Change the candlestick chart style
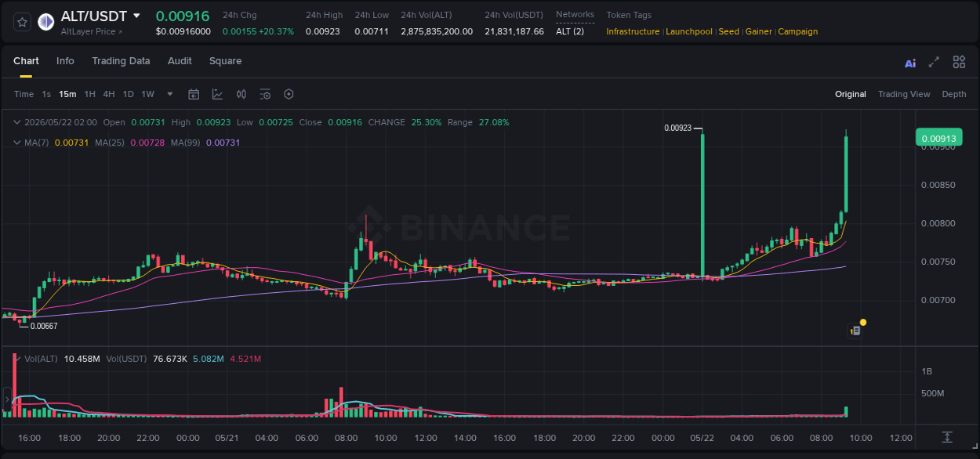 [241, 94]
